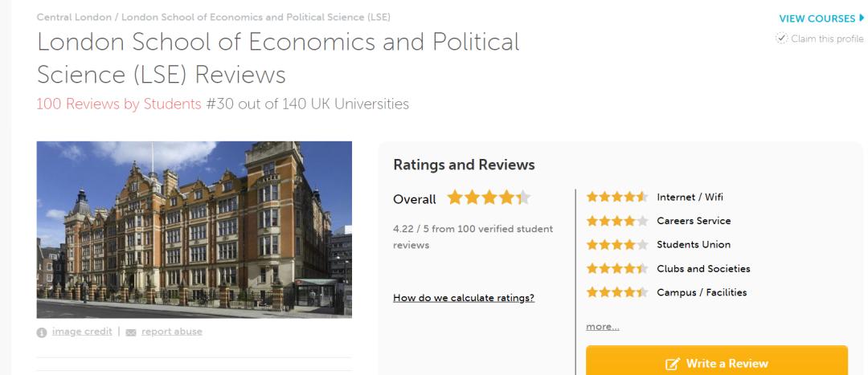This screenshot has width=868, height=375.
Task: Click the report abuse envelope icon
Action: (x=133, y=332)
